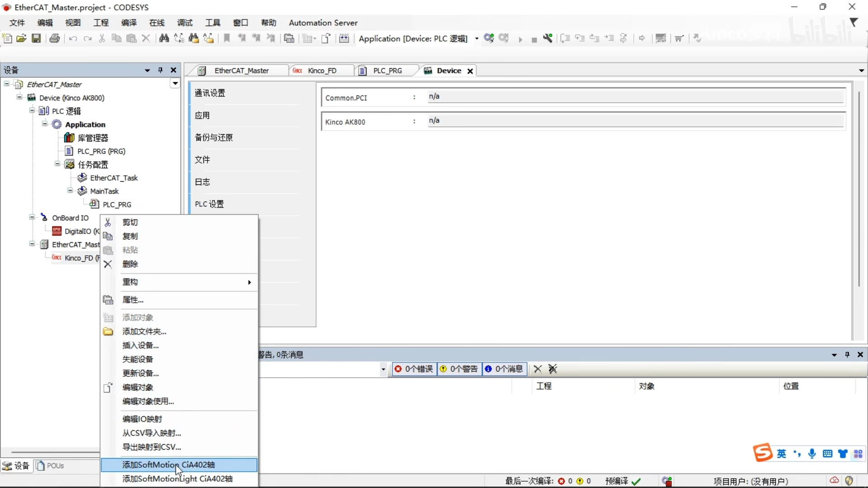Viewport: 868px width, 488px height.
Task: Collapse the EtherCAT_Master project root node
Action: 7,84
